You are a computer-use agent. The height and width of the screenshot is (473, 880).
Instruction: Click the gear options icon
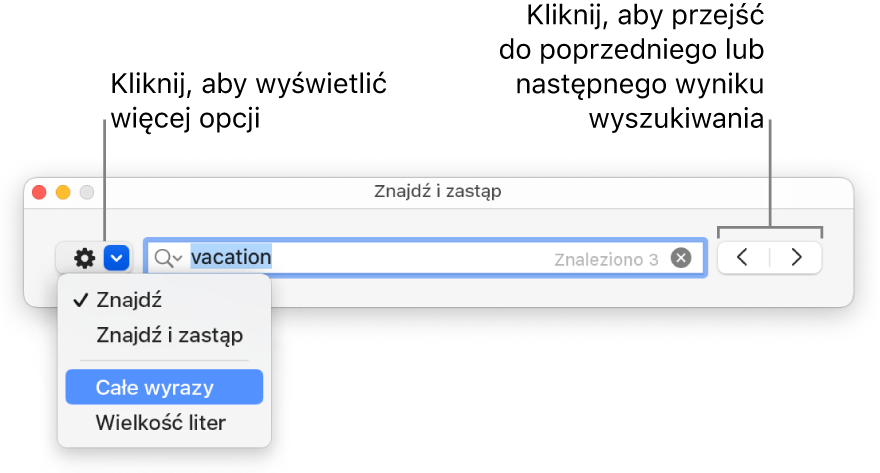click(x=85, y=258)
